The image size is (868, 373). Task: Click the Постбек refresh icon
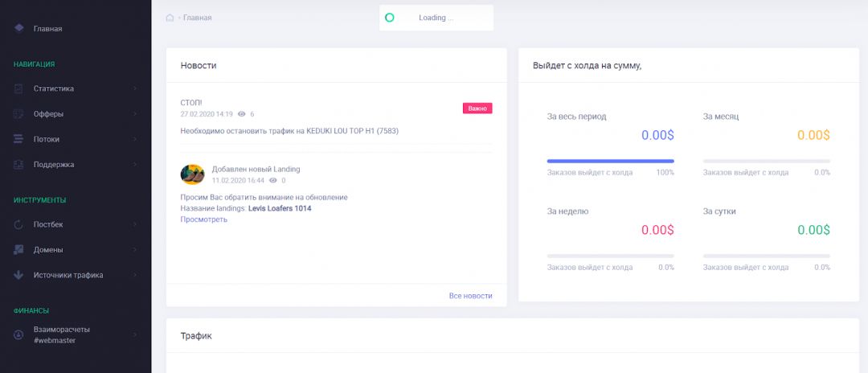tap(18, 225)
